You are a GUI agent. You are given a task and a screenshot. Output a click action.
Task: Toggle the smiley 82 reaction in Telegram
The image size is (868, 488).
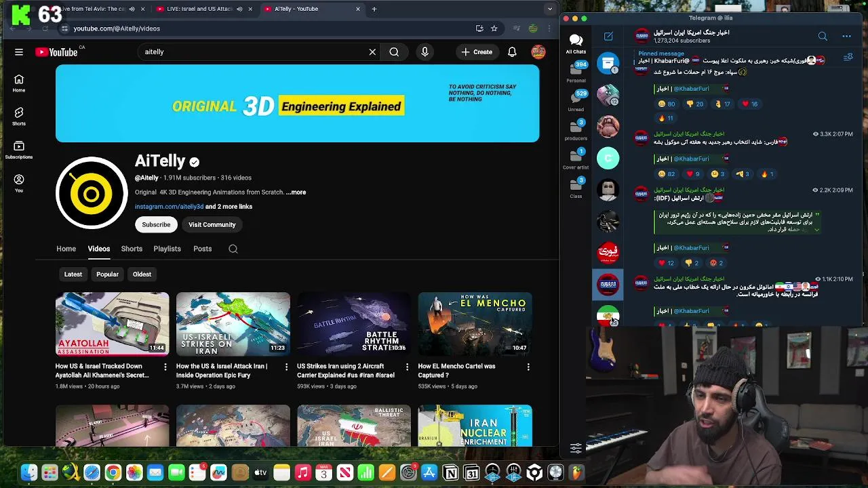(666, 174)
